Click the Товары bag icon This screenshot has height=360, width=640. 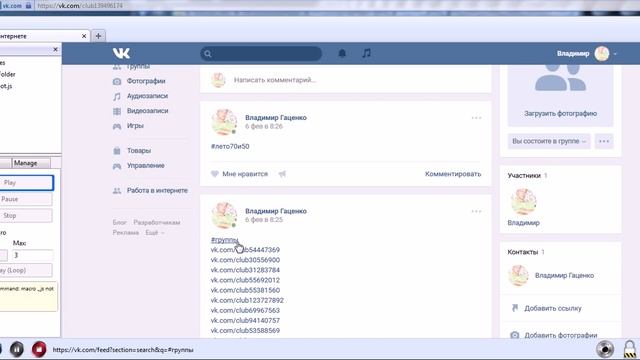pos(117,151)
